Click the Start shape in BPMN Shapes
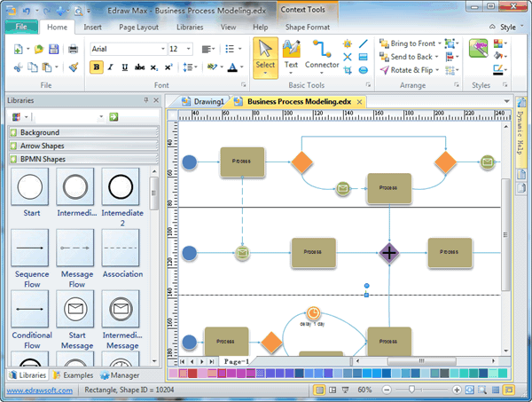Image resolution: width=532 pixels, height=402 pixels. [x=31, y=186]
